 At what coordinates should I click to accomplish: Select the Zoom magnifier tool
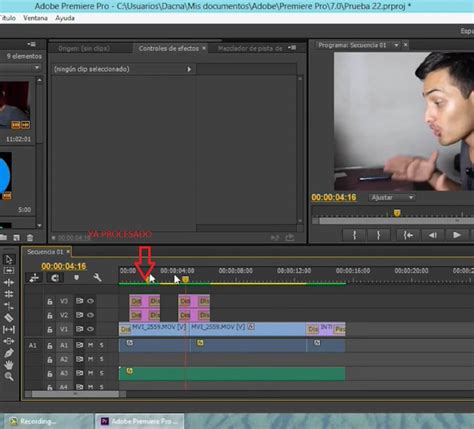click(x=9, y=376)
